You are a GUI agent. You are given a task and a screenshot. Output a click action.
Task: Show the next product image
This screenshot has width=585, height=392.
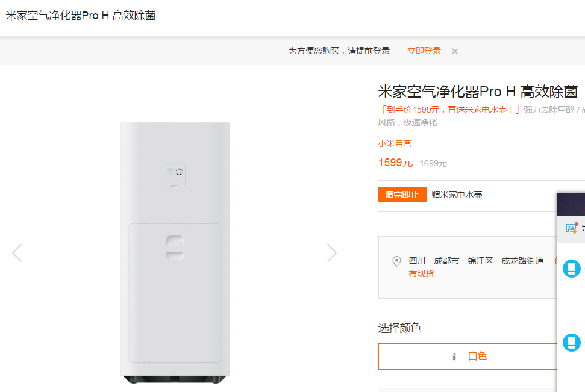[331, 253]
